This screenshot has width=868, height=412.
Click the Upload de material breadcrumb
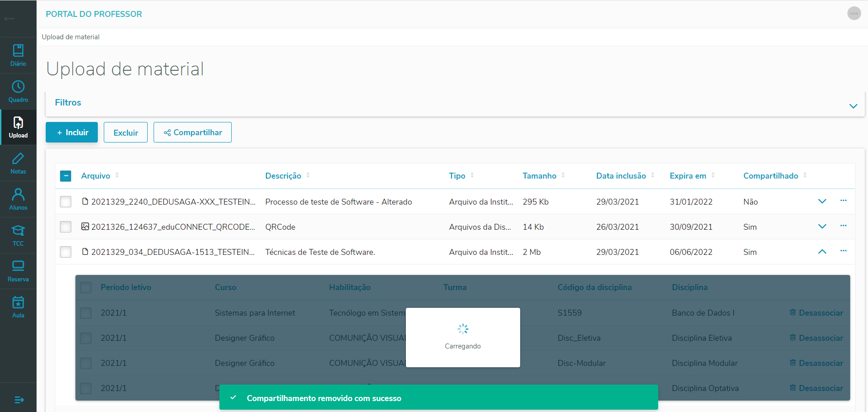point(71,37)
